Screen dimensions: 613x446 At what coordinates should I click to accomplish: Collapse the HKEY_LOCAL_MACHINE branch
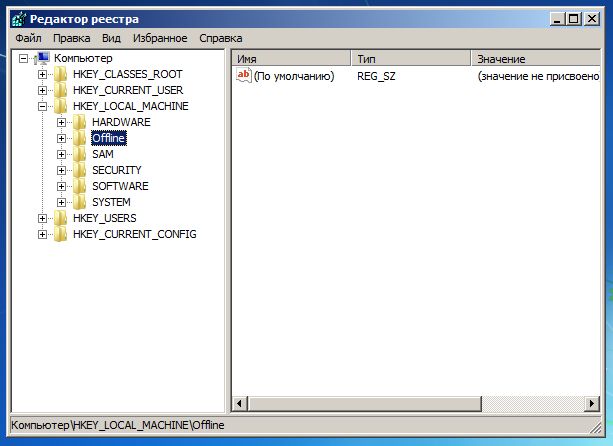[x=42, y=106]
